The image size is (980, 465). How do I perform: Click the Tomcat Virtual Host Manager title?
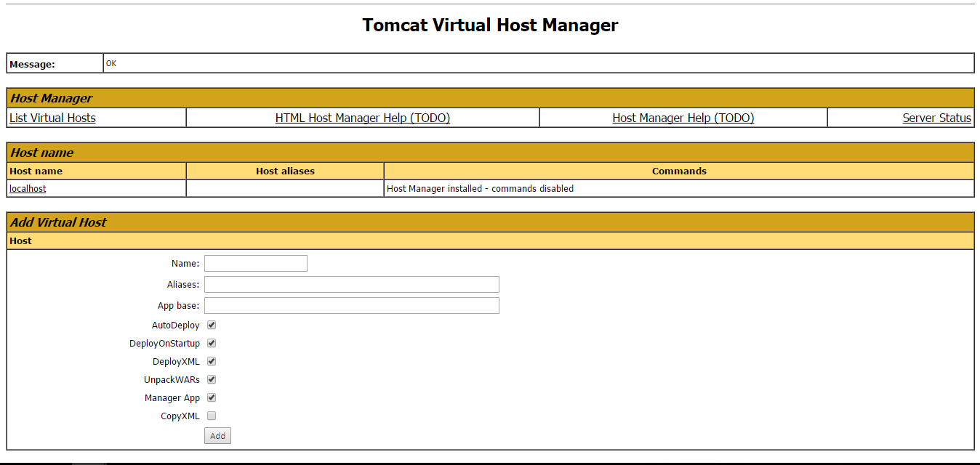[490, 25]
